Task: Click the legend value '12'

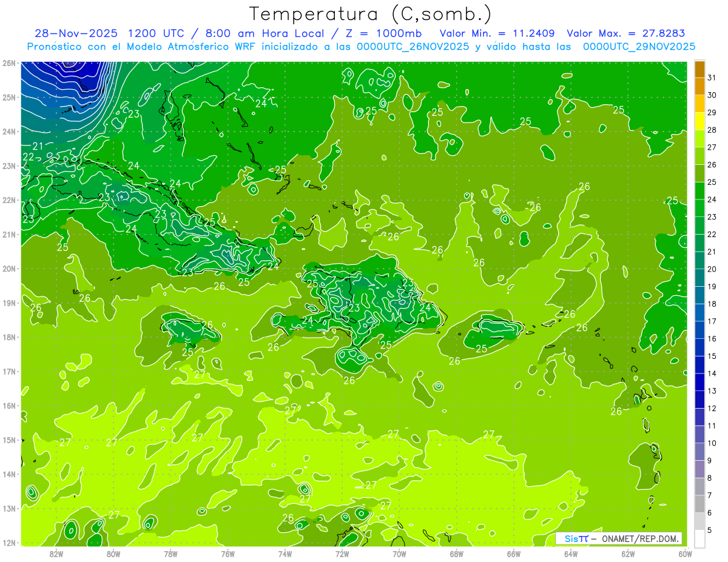Action: tap(712, 408)
